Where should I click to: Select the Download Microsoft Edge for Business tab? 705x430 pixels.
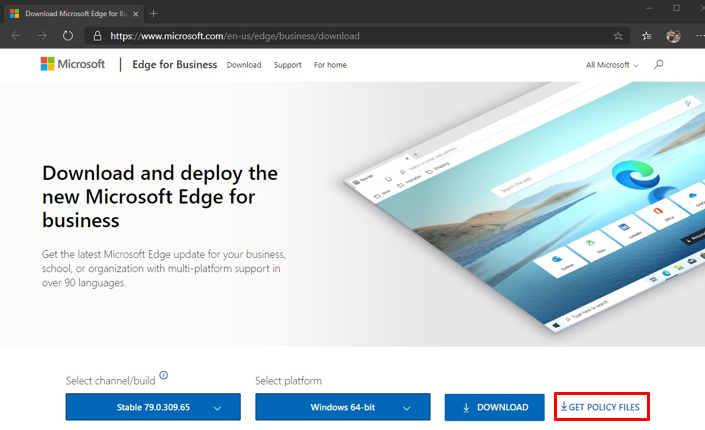click(x=74, y=14)
